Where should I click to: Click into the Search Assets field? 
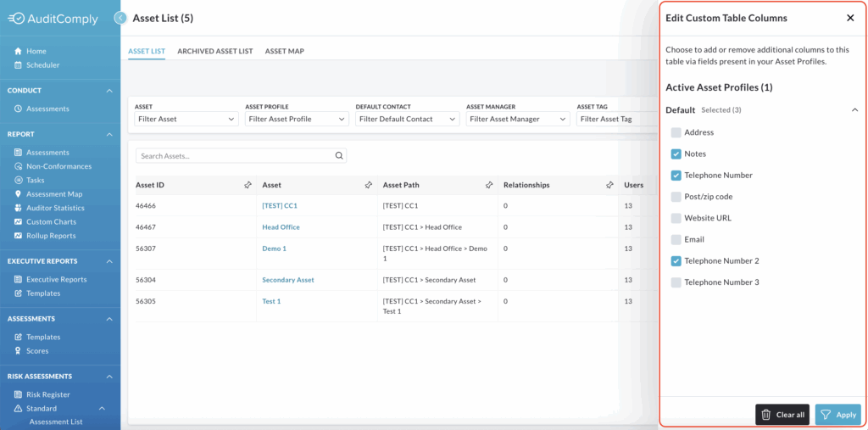[x=233, y=156]
